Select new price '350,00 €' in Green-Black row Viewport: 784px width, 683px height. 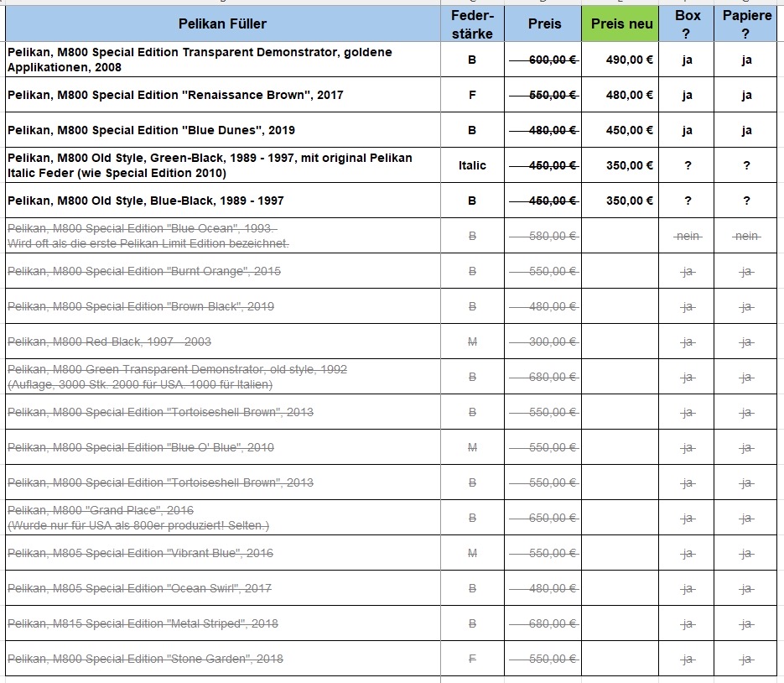tap(620, 165)
